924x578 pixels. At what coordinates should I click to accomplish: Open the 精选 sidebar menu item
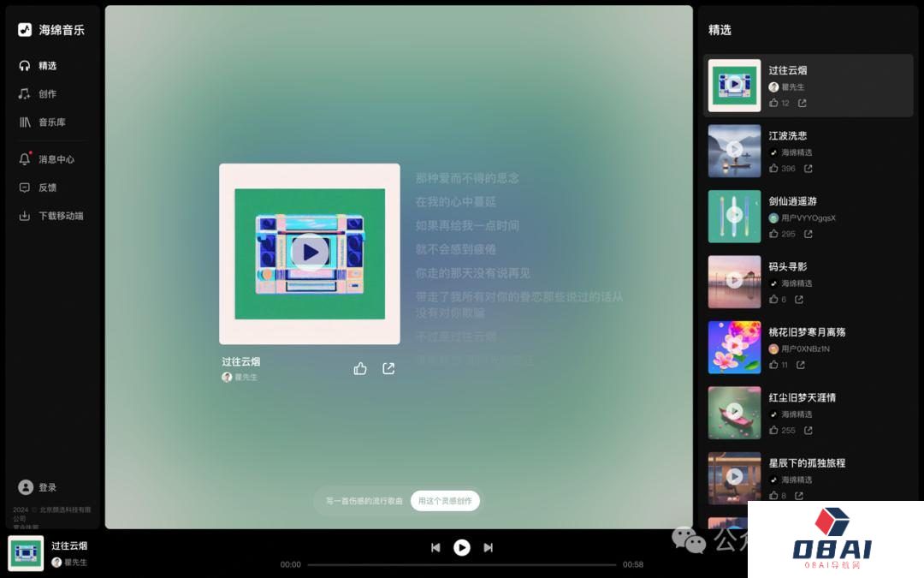point(47,66)
